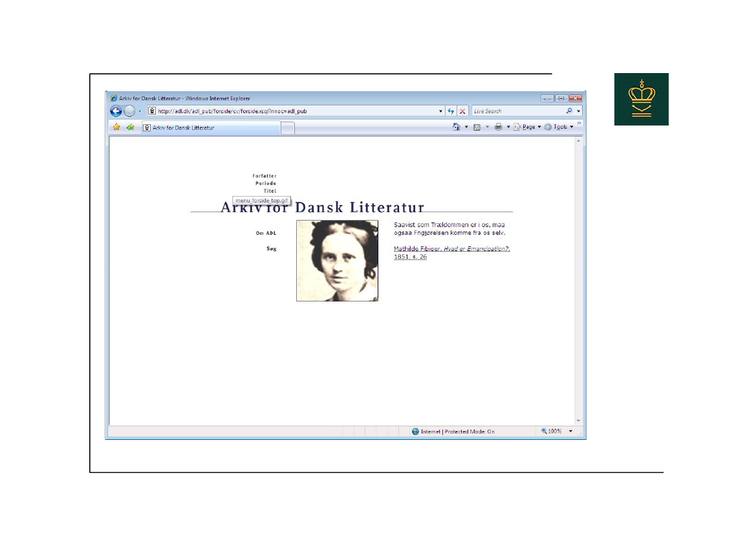Image resolution: width=756 pixels, height=535 pixels.
Task: Open the search provider options dropdown
Action: tap(579, 111)
